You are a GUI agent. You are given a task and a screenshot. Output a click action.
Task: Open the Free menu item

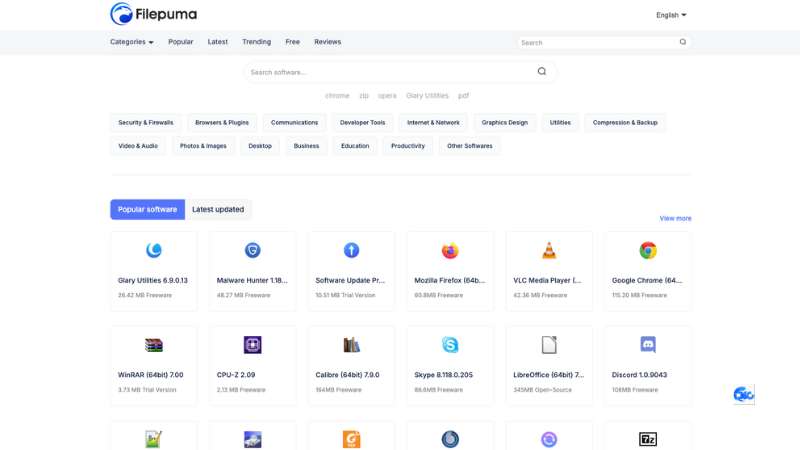pos(292,42)
